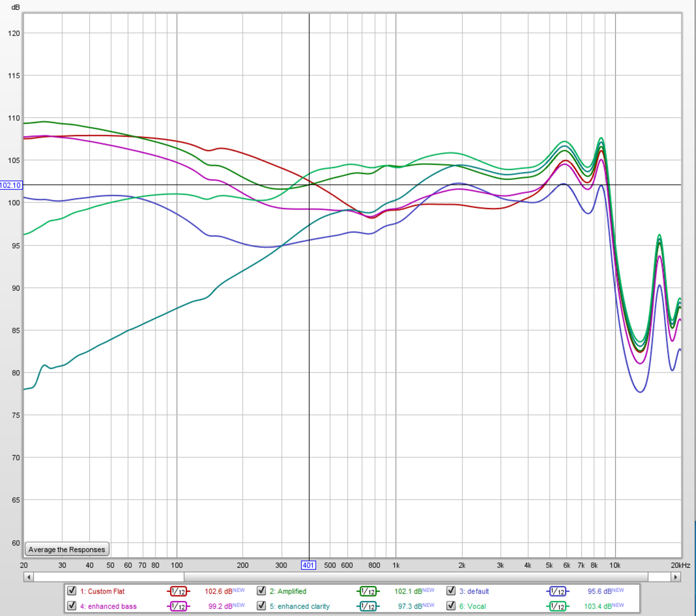
Task: Click the 401 Hz cursor frequency box
Action: click(308, 565)
